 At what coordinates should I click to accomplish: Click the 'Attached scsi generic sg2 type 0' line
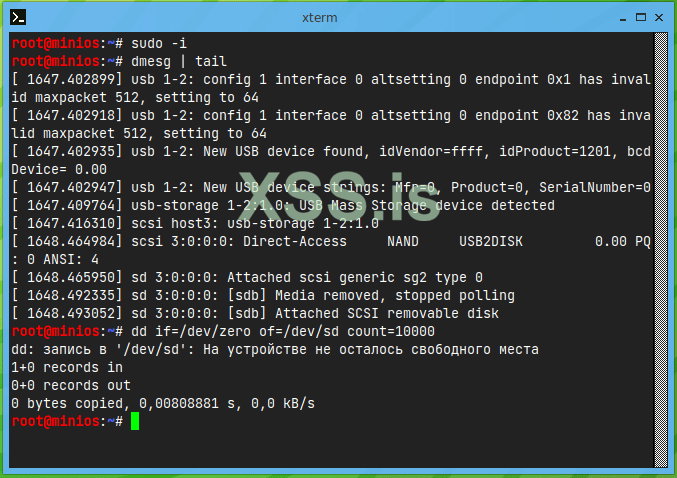pos(247,277)
